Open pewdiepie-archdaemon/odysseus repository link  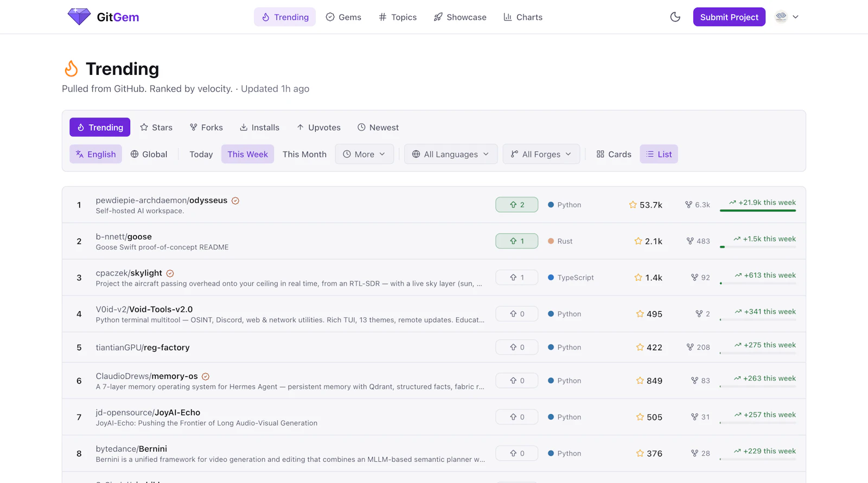(162, 200)
